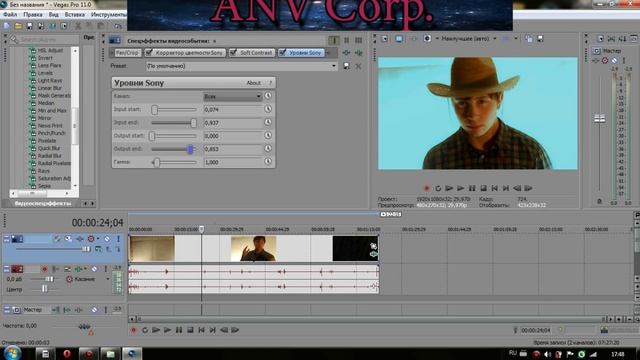Click second video clip thumbnail on timeline
Image resolution: width=640 pixels, height=360 pixels.
[x=253, y=248]
